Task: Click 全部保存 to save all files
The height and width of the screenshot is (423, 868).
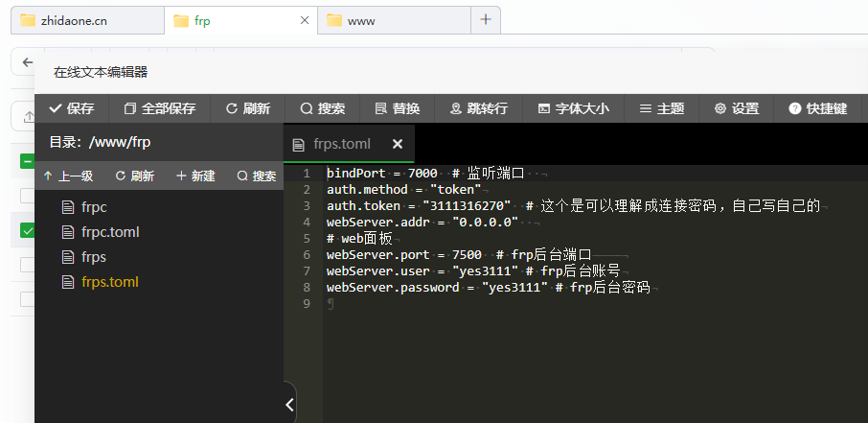Action: 159,108
